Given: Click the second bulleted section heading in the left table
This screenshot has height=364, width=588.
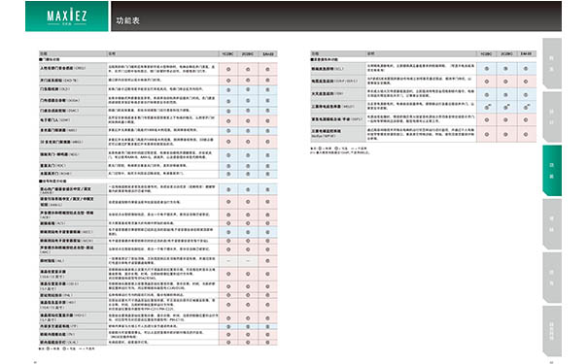Looking at the screenshot, I should 52,182.
